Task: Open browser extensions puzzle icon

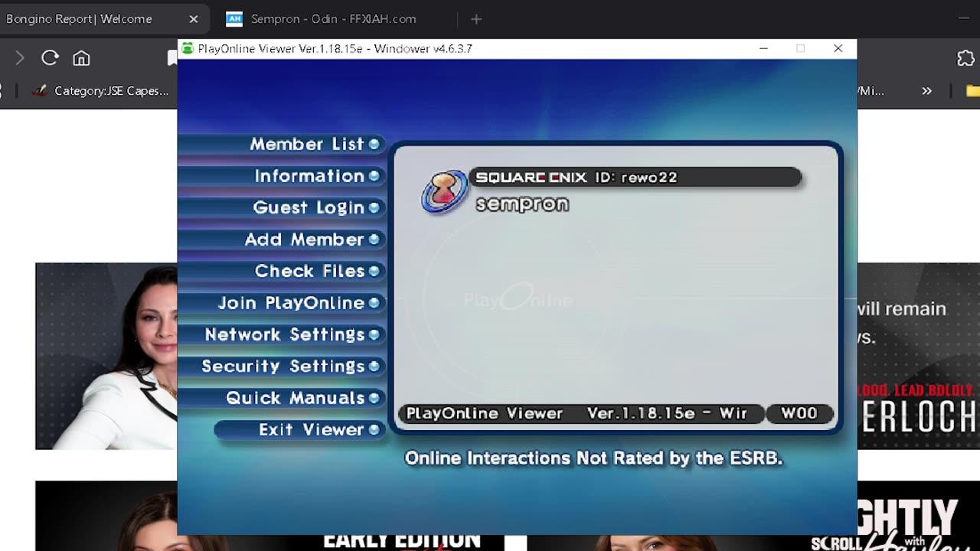Action: click(x=965, y=58)
